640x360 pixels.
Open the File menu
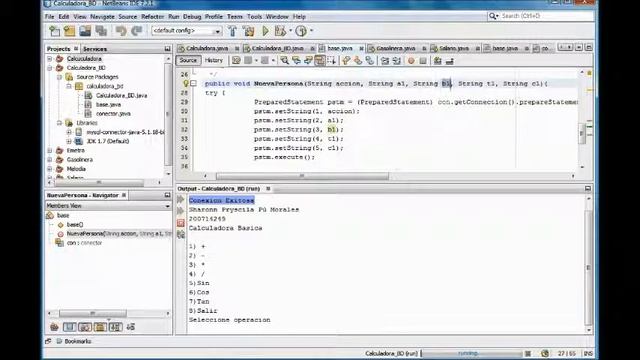(49, 17)
